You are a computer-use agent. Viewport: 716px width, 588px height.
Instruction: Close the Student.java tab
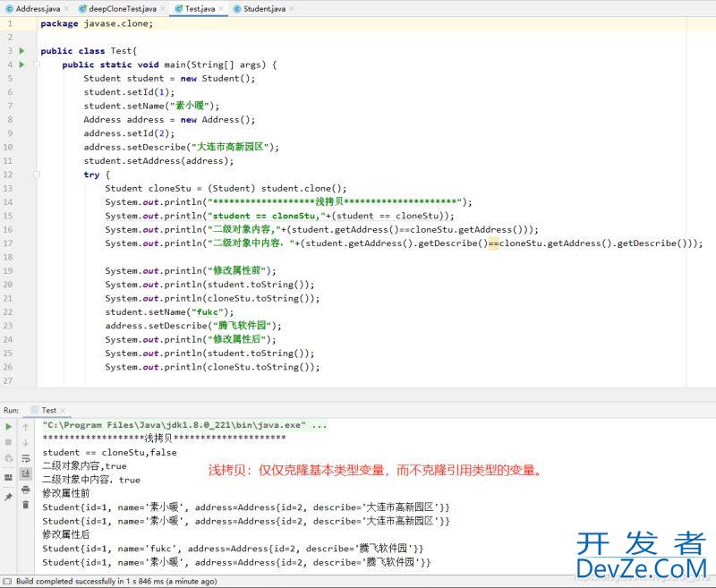(x=292, y=9)
